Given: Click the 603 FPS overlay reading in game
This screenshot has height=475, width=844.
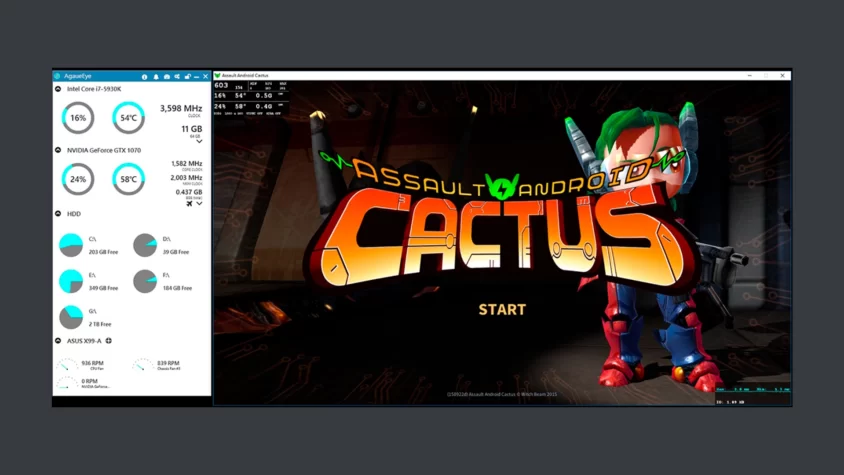Looking at the screenshot, I should pyautogui.click(x=221, y=86).
